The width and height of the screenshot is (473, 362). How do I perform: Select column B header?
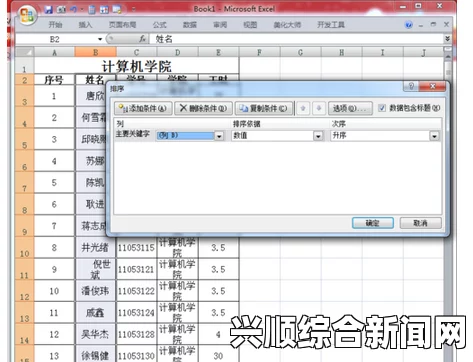tap(96, 52)
